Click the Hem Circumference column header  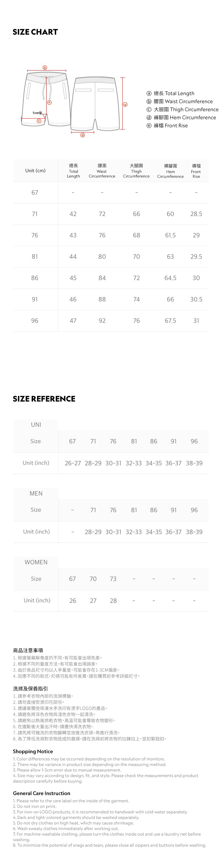click(x=170, y=171)
